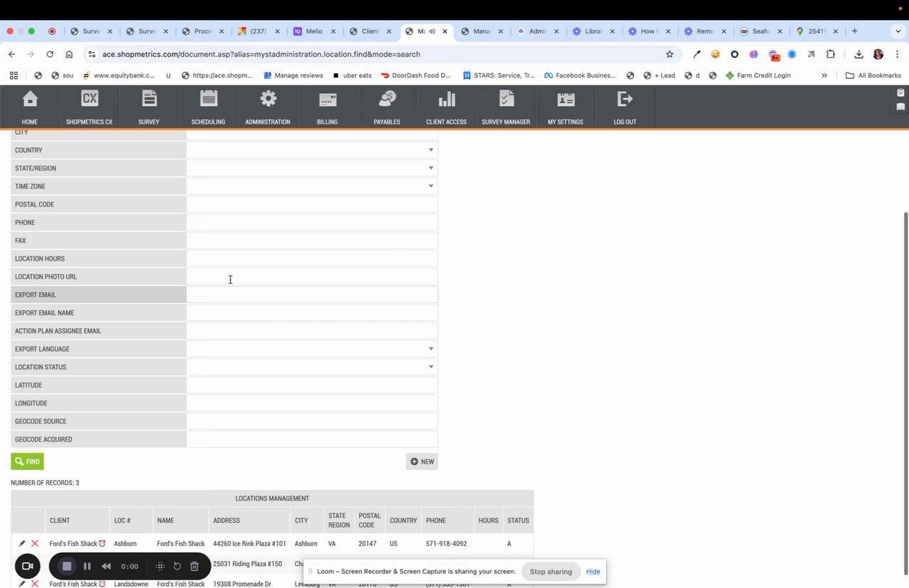Open the Scheduling calendar section

coord(208,107)
